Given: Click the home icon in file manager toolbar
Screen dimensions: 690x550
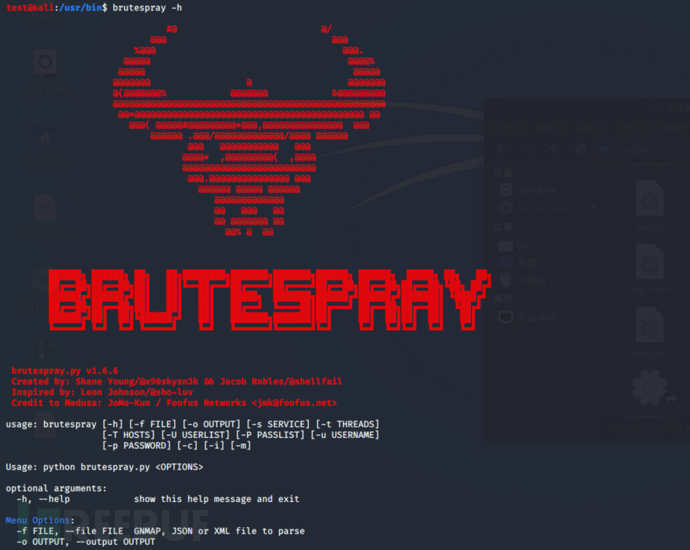Looking at the screenshot, I should pos(580,149).
